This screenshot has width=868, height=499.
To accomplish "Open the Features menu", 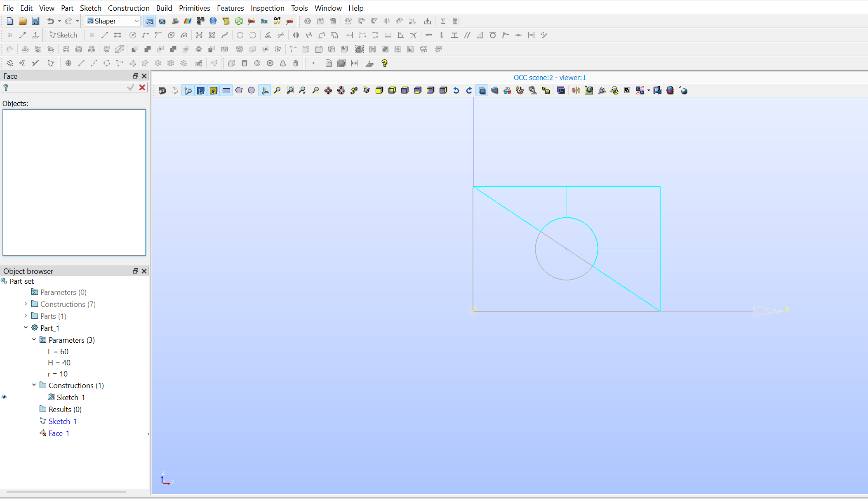I will tap(231, 8).
